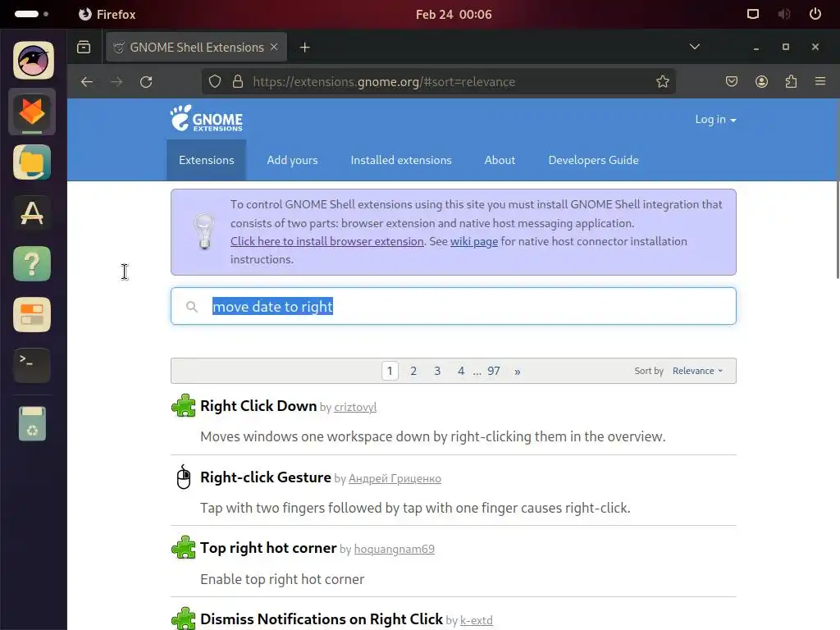
Task: Bookmark this page with the star
Action: [663, 81]
